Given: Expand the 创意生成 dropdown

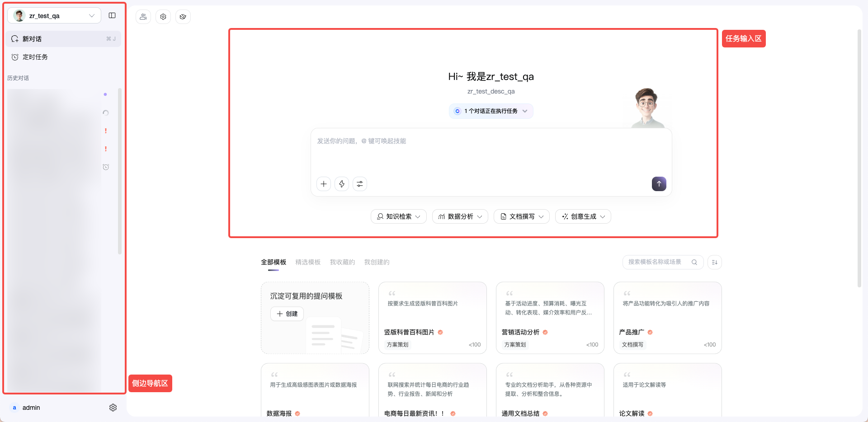Looking at the screenshot, I should pyautogui.click(x=583, y=216).
